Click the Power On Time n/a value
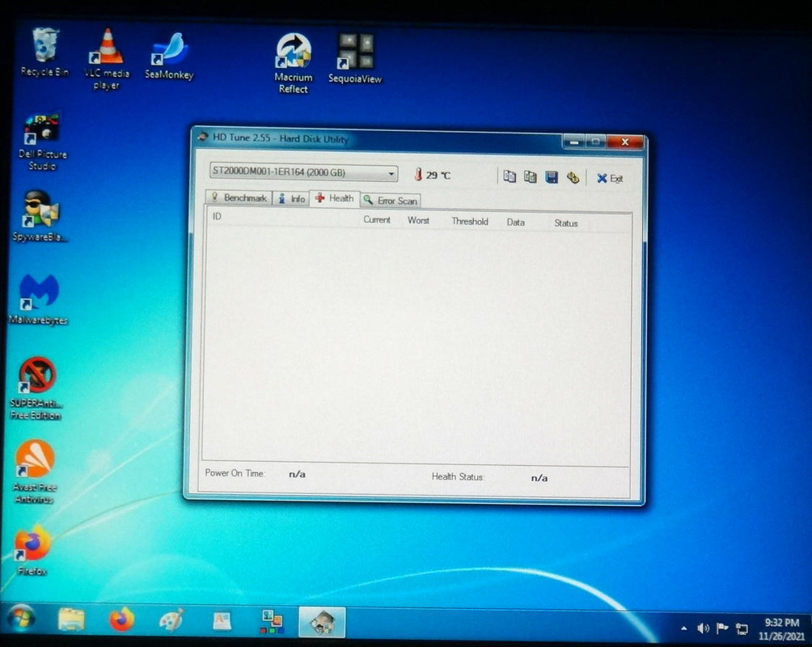This screenshot has width=812, height=647. pos(297,474)
